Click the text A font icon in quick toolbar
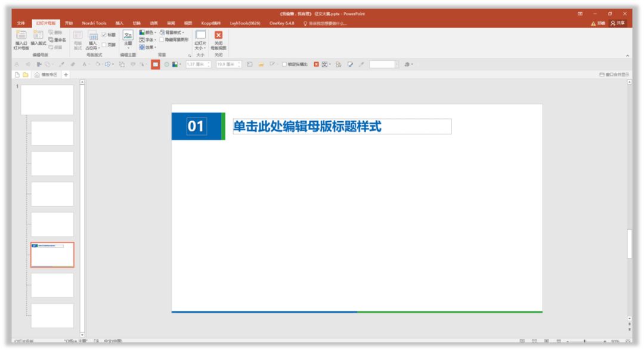Viewport: 644px width, 351px height. (84, 64)
